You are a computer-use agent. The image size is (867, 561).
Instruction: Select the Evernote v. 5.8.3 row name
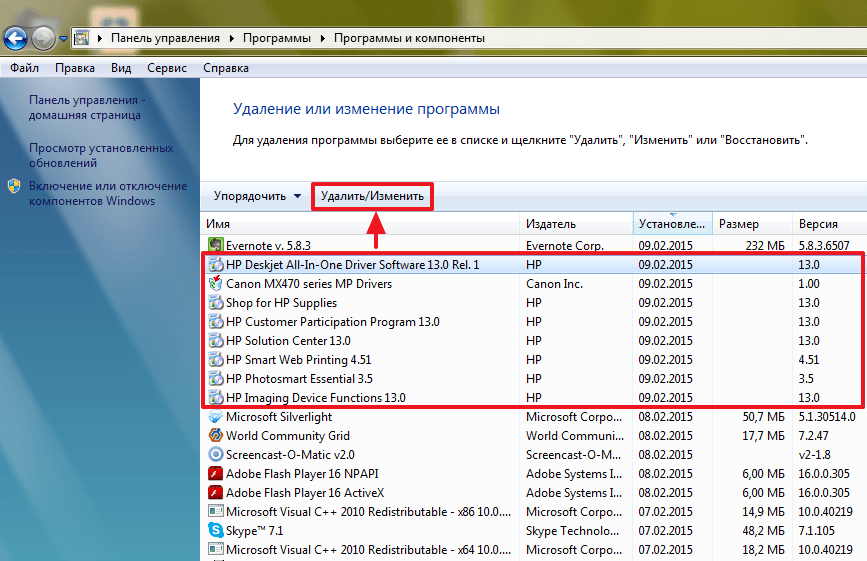[x=268, y=245]
